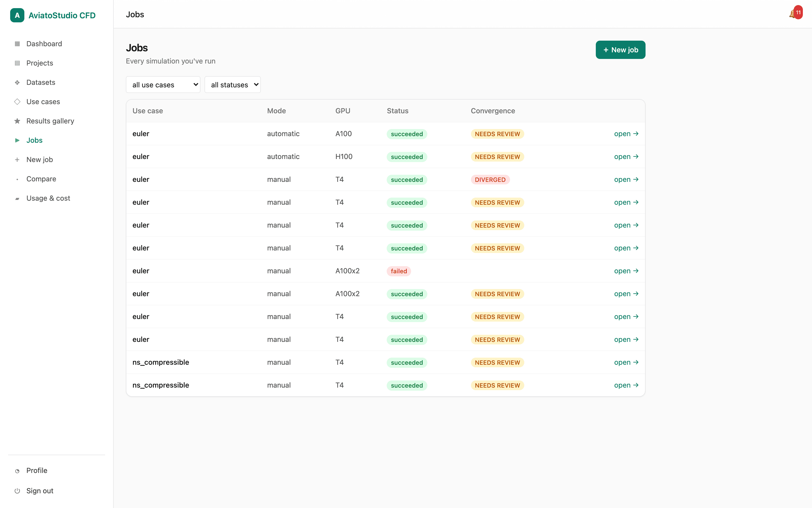Sign out of the app
This screenshot has height=508, width=812.
(x=40, y=491)
